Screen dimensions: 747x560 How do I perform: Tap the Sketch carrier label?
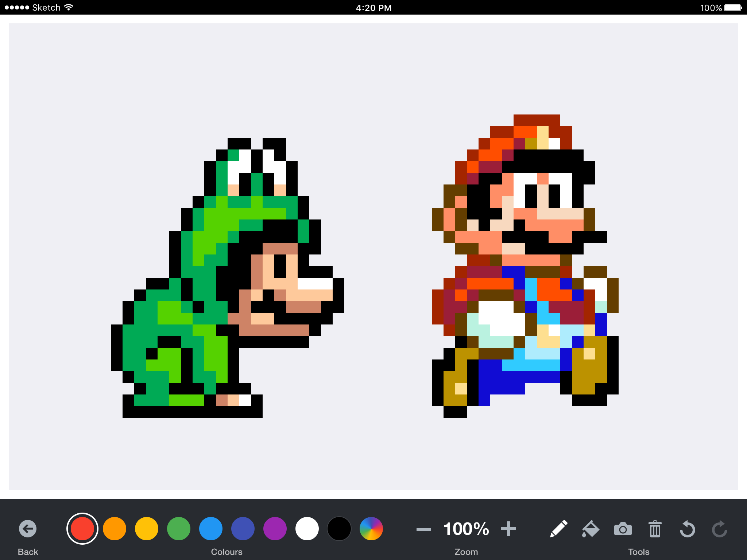click(x=46, y=7)
